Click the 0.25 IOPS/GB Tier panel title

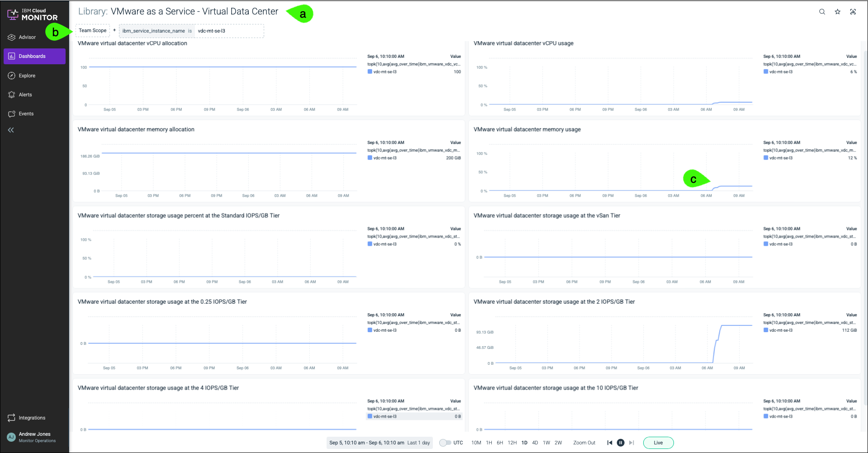point(162,302)
